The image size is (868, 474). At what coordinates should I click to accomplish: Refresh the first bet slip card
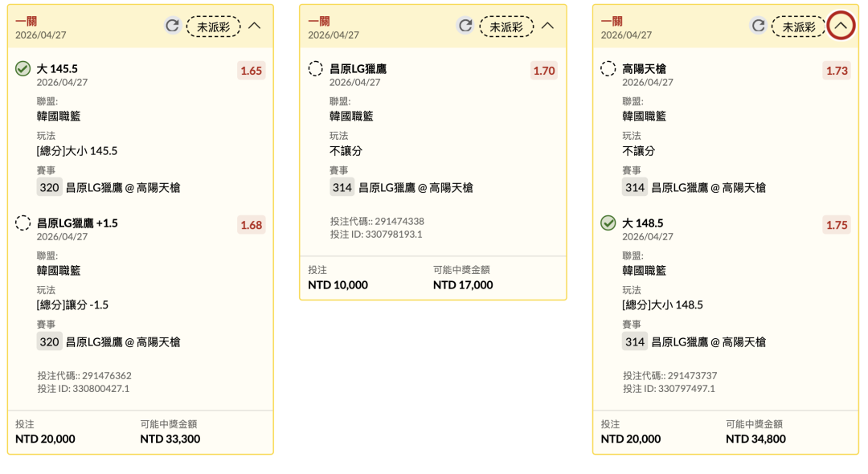click(172, 26)
